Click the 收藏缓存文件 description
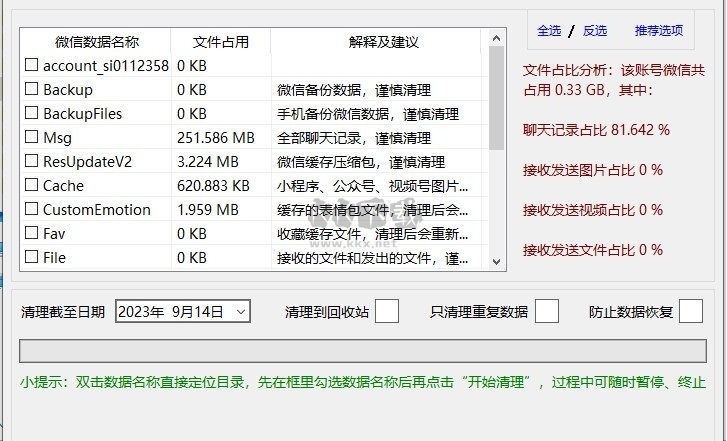This screenshot has width=727, height=441. click(x=373, y=234)
